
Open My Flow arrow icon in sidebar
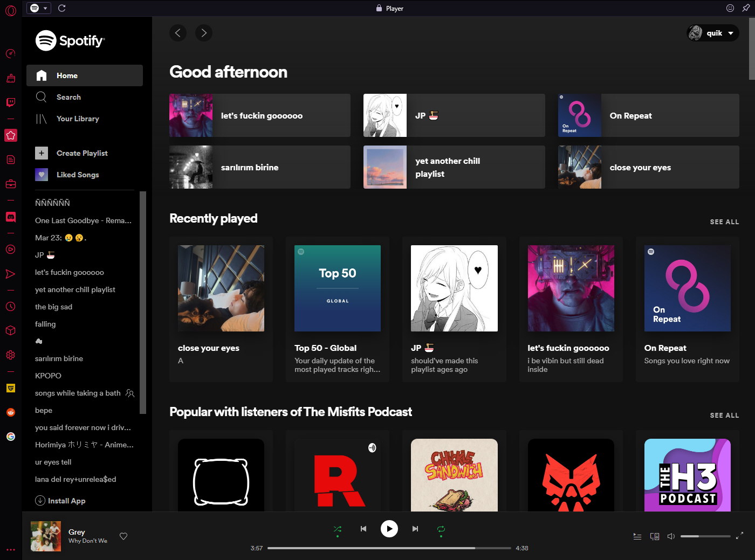coord(11,274)
